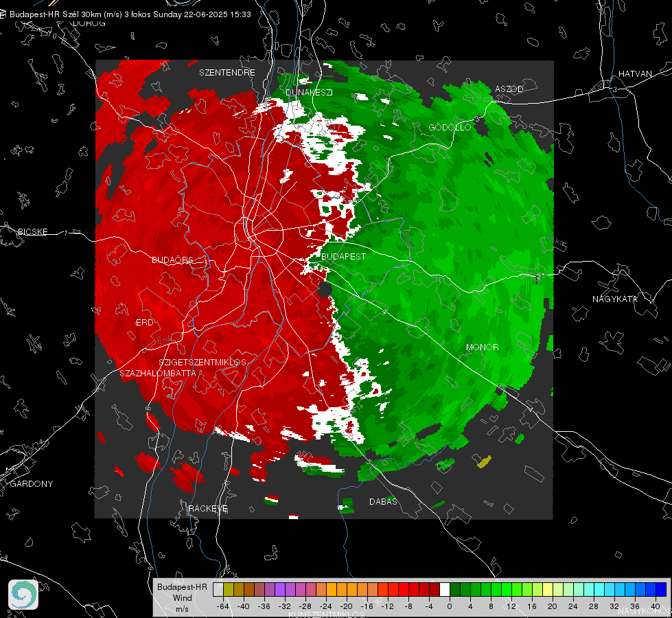
Task: Click the SZENTENDRE town label
Action: pos(227,73)
